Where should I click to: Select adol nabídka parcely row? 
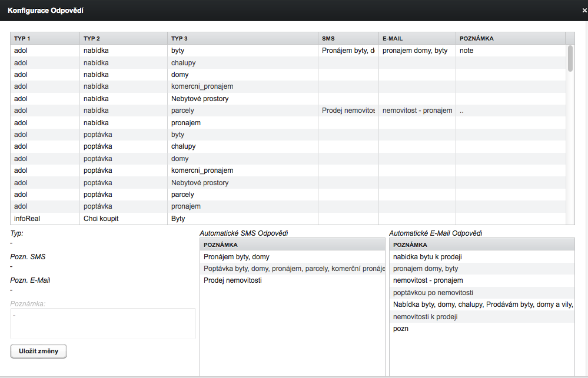pyautogui.click(x=288, y=111)
